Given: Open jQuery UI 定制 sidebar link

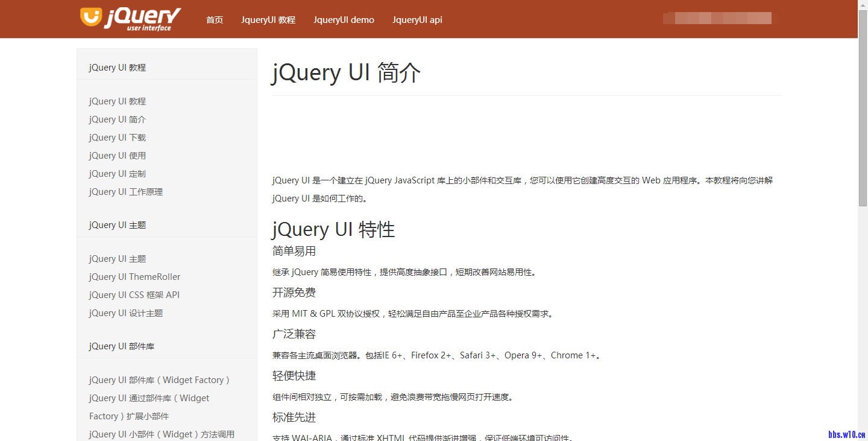Looking at the screenshot, I should 118,174.
